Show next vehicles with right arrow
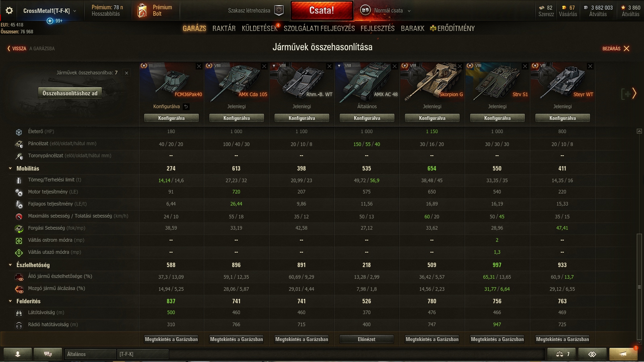The width and height of the screenshot is (644, 362). pos(634,93)
